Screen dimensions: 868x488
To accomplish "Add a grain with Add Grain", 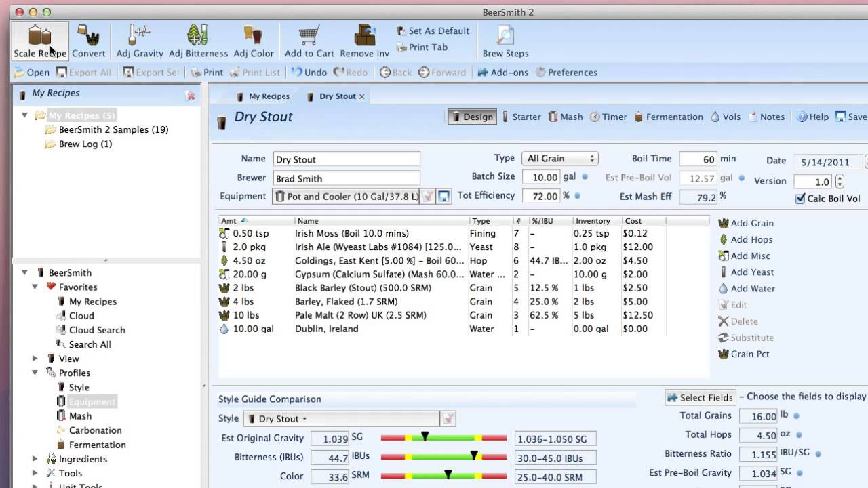I will (745, 223).
